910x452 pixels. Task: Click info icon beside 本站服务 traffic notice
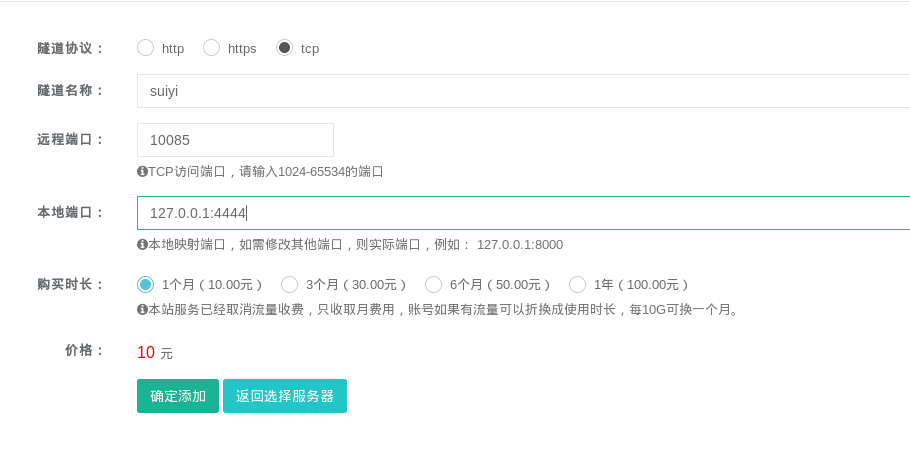(x=142, y=310)
